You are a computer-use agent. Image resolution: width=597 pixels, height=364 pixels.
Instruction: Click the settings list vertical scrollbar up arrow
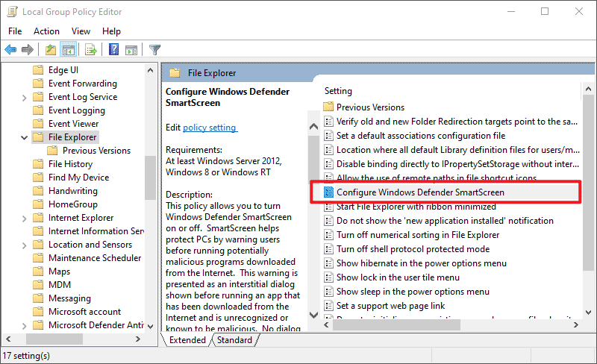tap(588, 89)
